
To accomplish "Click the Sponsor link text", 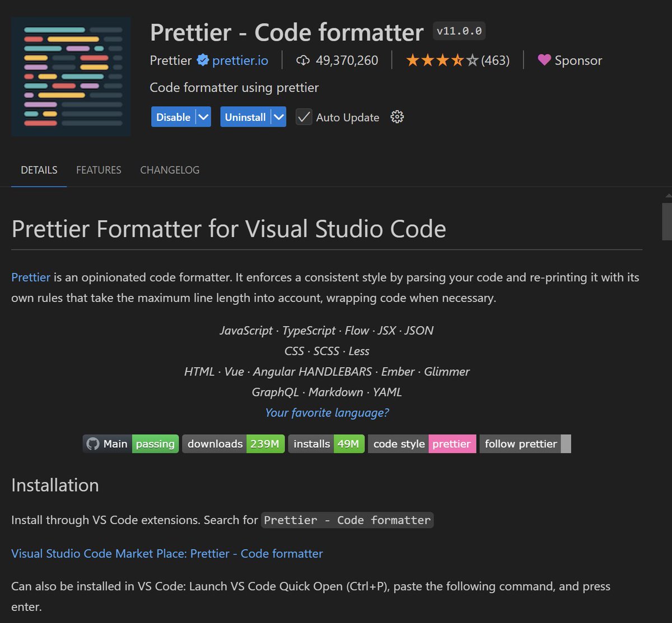I will (x=578, y=60).
